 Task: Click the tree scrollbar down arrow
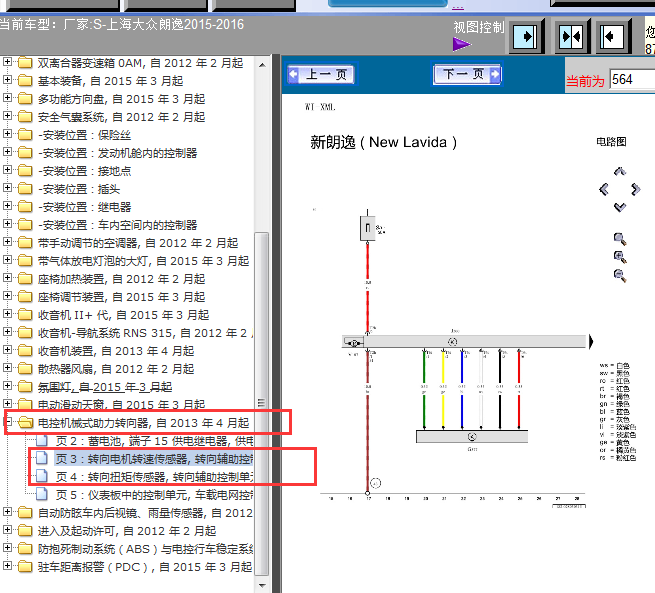[262, 585]
